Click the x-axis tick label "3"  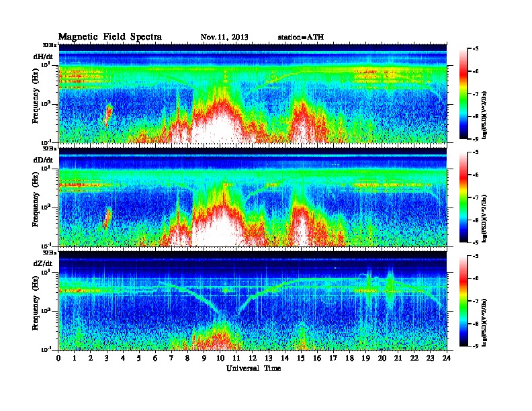[107, 358]
